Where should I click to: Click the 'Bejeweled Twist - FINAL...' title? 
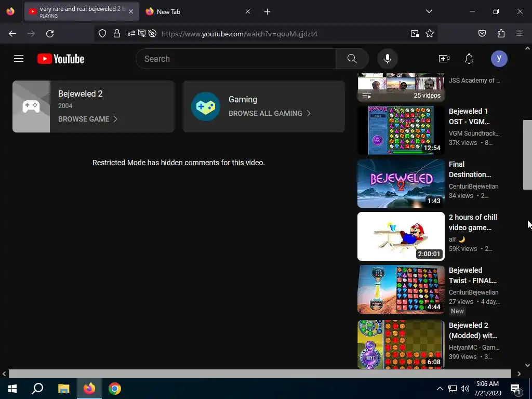472,275
